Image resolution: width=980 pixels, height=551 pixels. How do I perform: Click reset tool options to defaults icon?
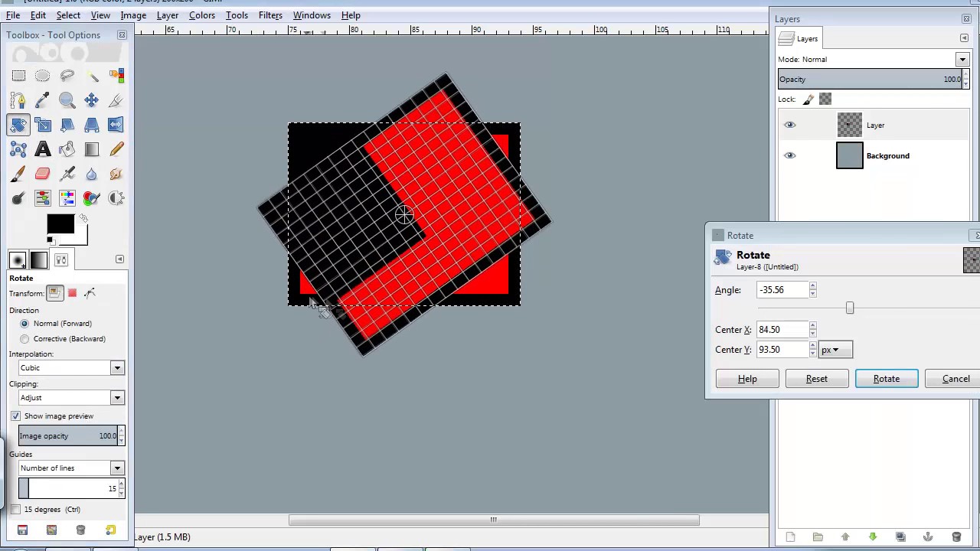pyautogui.click(x=111, y=530)
